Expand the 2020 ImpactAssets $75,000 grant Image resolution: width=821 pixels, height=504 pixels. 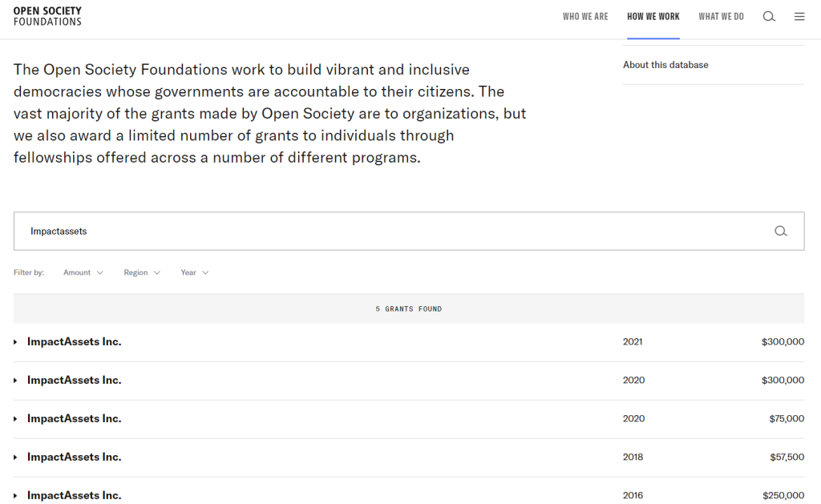click(x=15, y=419)
